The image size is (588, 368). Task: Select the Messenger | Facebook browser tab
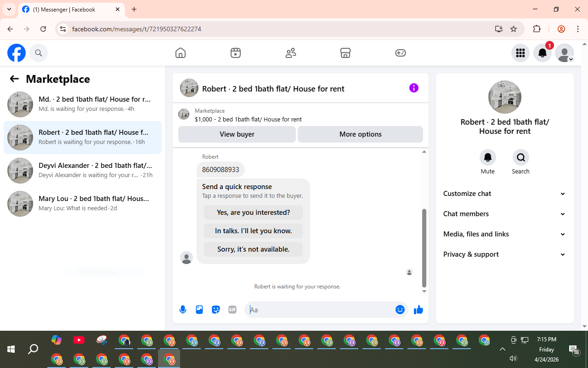tap(71, 9)
